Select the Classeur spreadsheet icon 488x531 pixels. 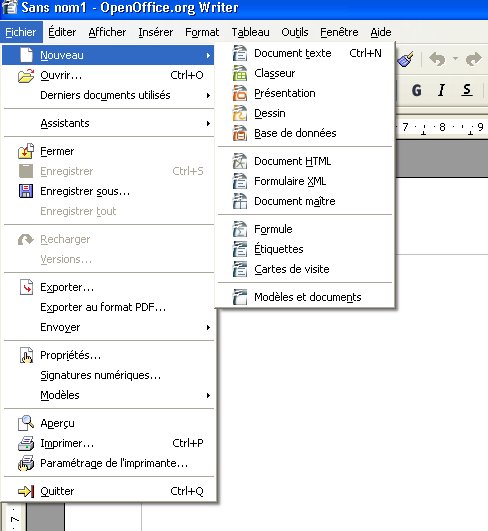(x=240, y=73)
